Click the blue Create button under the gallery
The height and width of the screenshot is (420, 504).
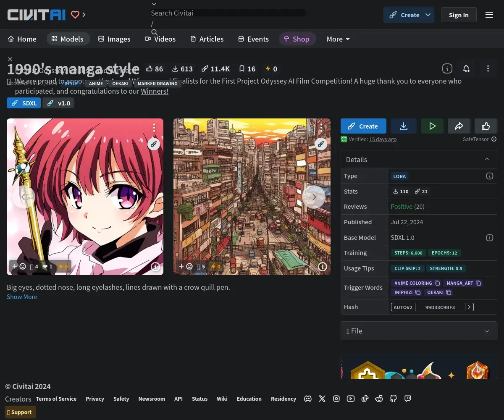pyautogui.click(x=363, y=126)
